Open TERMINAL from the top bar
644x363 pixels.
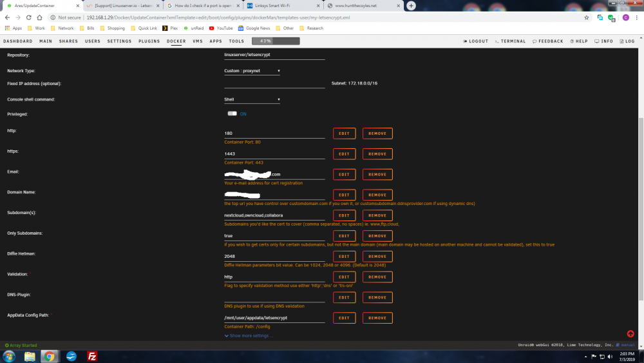point(510,41)
